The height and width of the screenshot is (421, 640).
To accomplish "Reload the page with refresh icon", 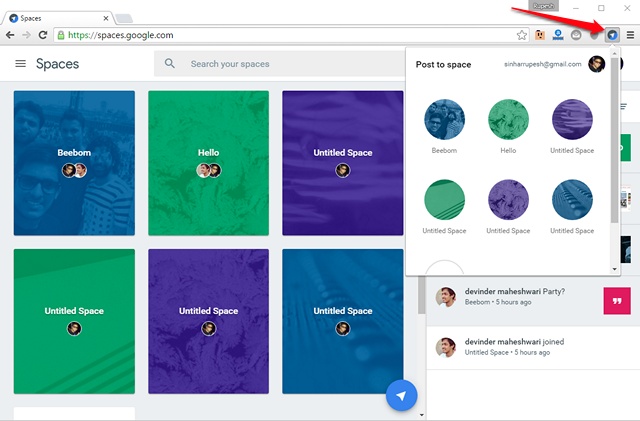I will pos(42,35).
